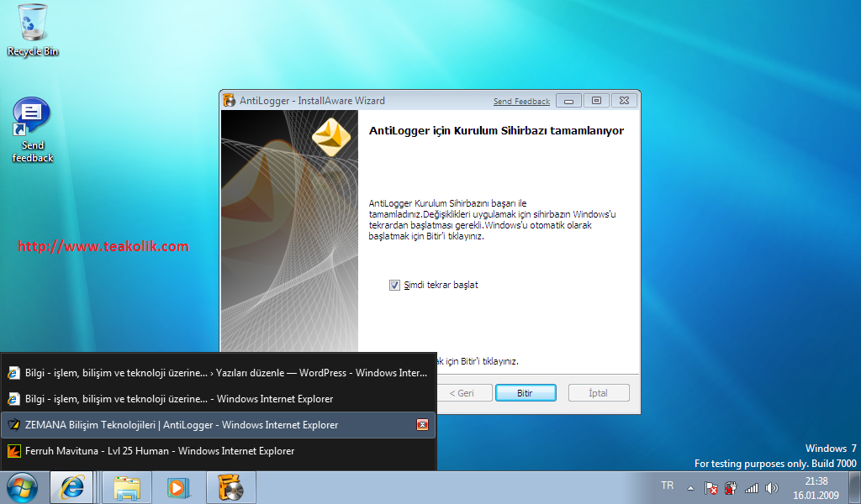Viewport: 861px width, 504px height.
Task: Click the 'Bitir' finish button
Action: (x=526, y=392)
